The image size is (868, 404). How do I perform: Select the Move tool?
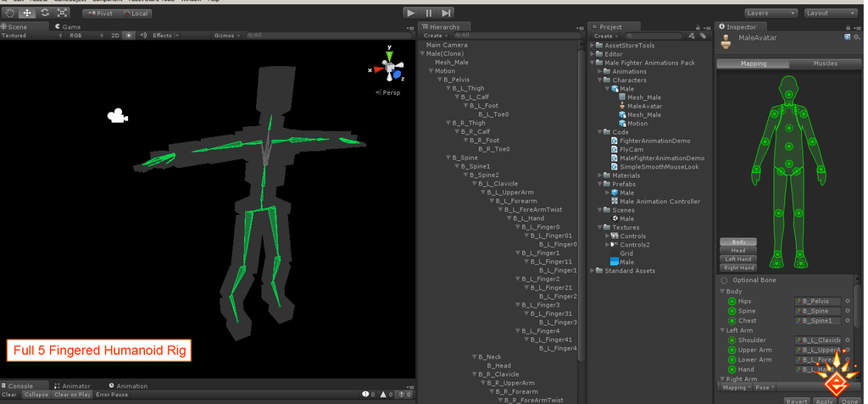27,13
